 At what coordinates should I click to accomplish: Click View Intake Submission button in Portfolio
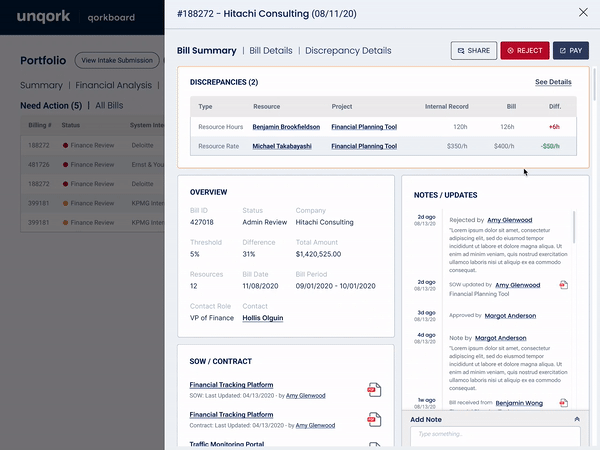117,60
